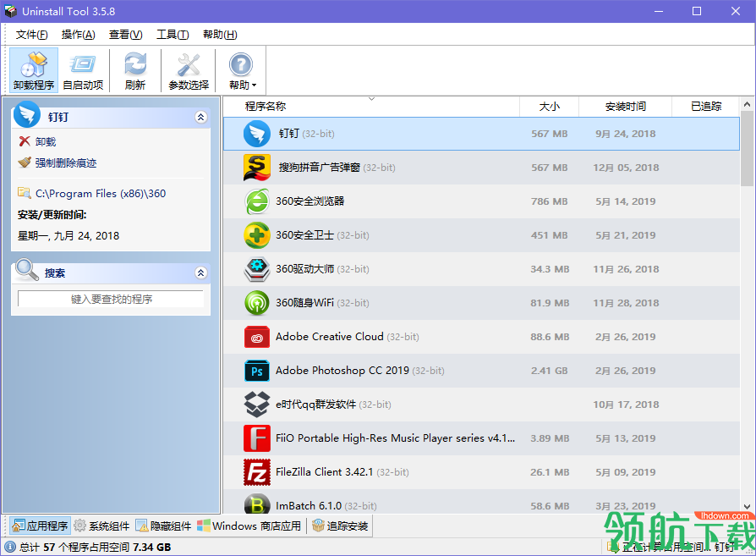Select FileZilla Client 3.42.1 row text
The image size is (756, 556).
coord(342,471)
